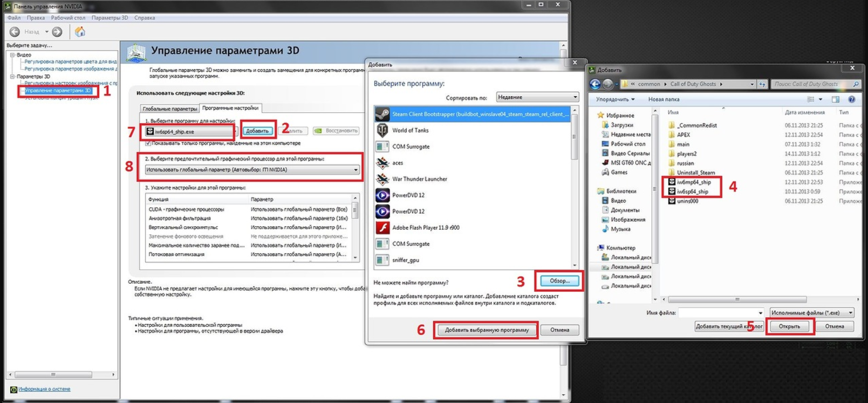Click the refresh icon beside the address bar
The width and height of the screenshot is (868, 403).
tap(762, 84)
